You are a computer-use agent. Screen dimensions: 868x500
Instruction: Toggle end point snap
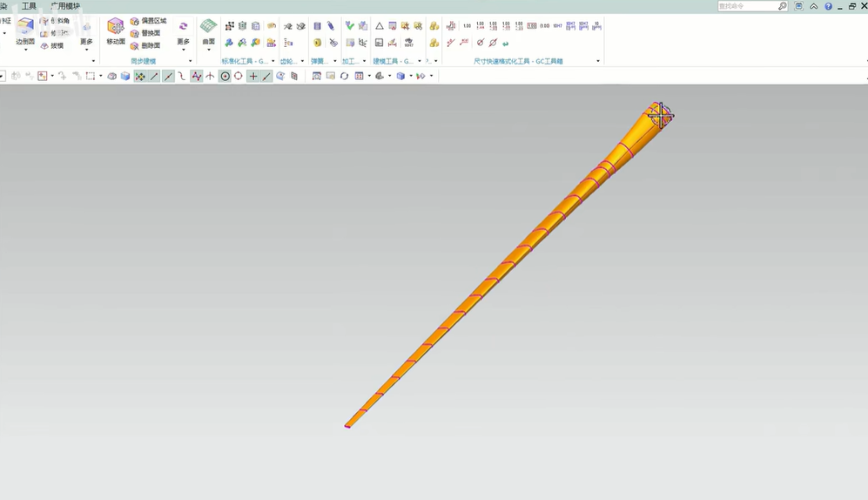click(154, 77)
